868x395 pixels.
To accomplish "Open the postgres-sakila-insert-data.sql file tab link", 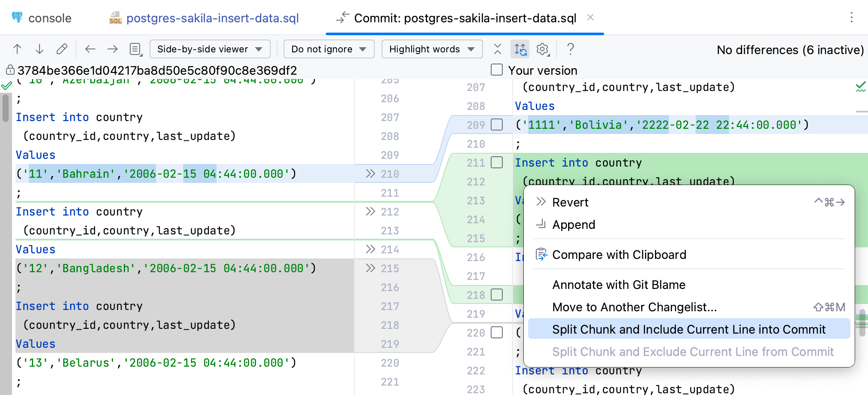I will pos(213,18).
